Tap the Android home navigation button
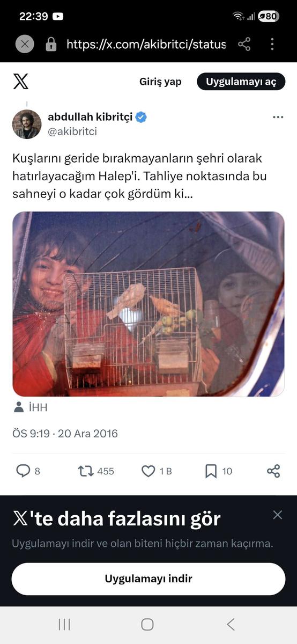This screenshot has width=297, height=644. 147,624
